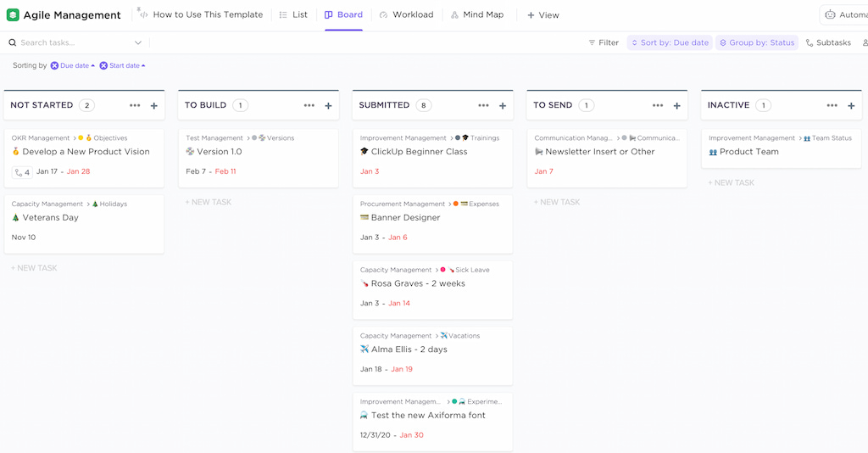Remove the Start date sort criterion
This screenshot has width=868, height=453.
pos(103,65)
